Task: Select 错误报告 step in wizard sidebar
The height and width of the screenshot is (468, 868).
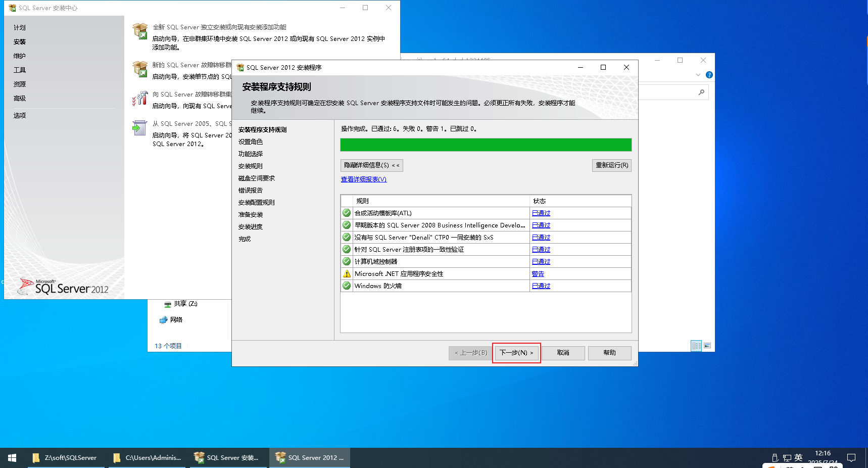Action: tap(251, 191)
